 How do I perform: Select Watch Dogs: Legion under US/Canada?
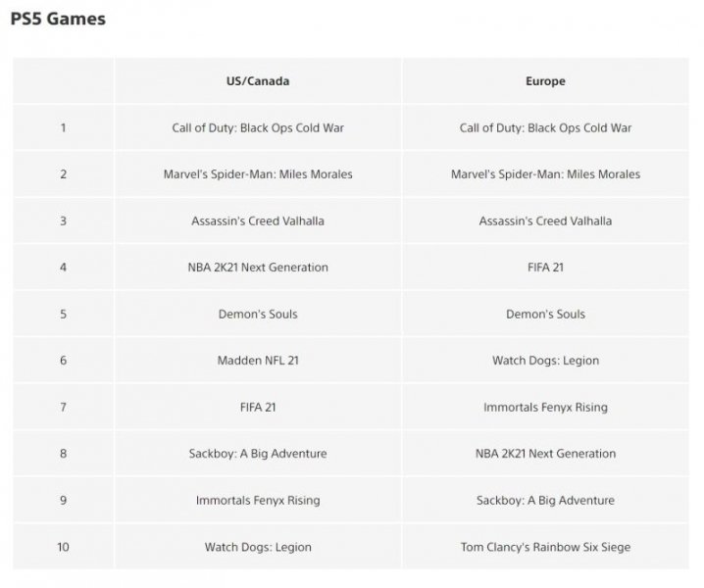coord(258,547)
